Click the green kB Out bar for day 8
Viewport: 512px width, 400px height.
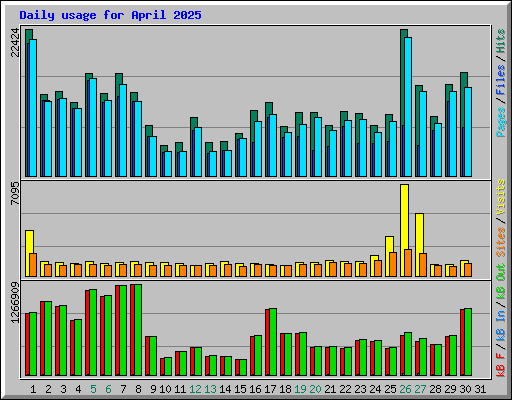pos(138,330)
